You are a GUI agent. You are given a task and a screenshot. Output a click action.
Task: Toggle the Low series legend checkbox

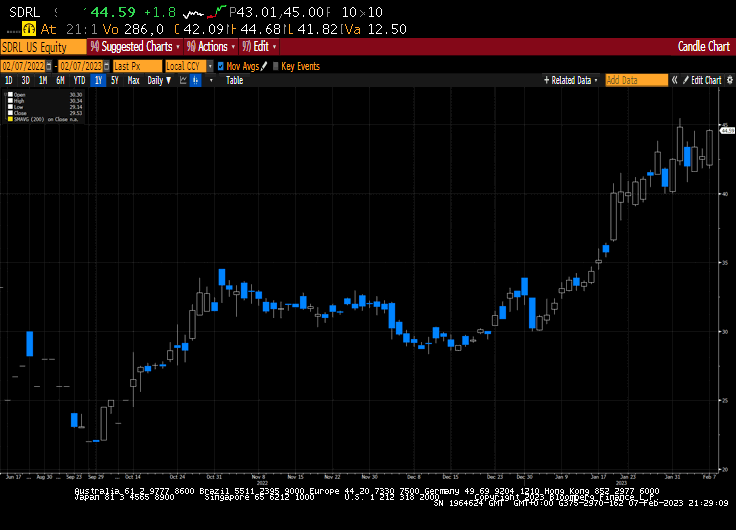tap(10, 107)
